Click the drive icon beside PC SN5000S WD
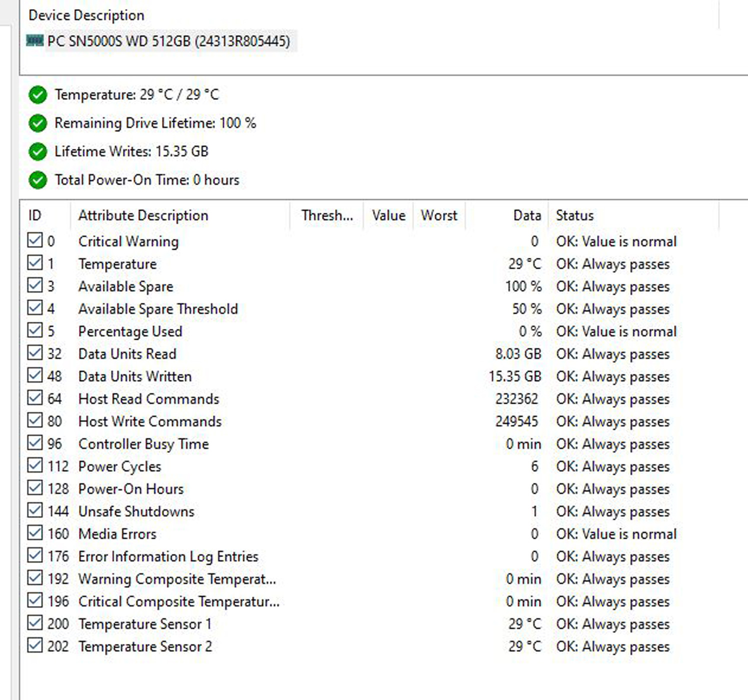Image resolution: width=748 pixels, height=700 pixels. coord(34,40)
